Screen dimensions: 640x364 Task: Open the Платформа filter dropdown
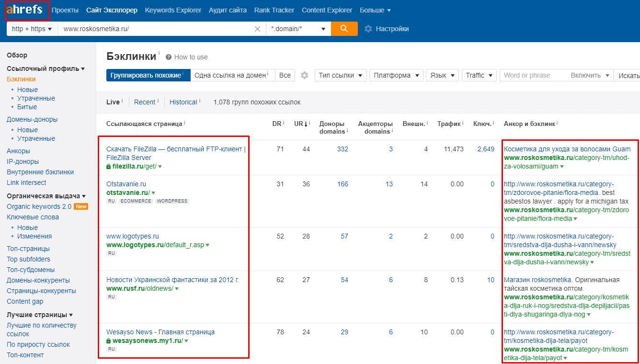396,75
